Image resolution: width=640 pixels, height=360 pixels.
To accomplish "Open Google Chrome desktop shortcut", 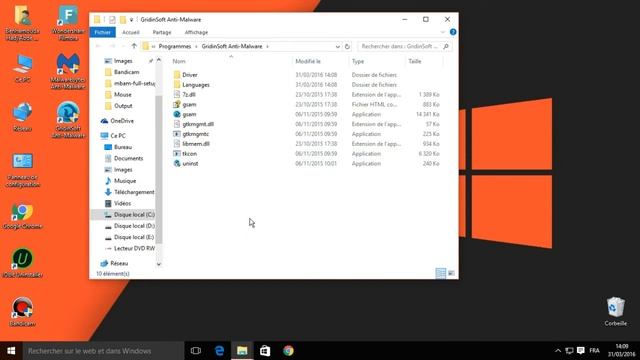I will (22, 215).
